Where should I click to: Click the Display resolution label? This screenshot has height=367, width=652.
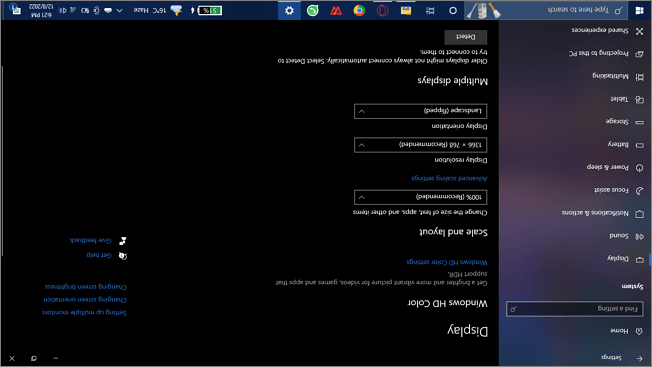pos(461,160)
